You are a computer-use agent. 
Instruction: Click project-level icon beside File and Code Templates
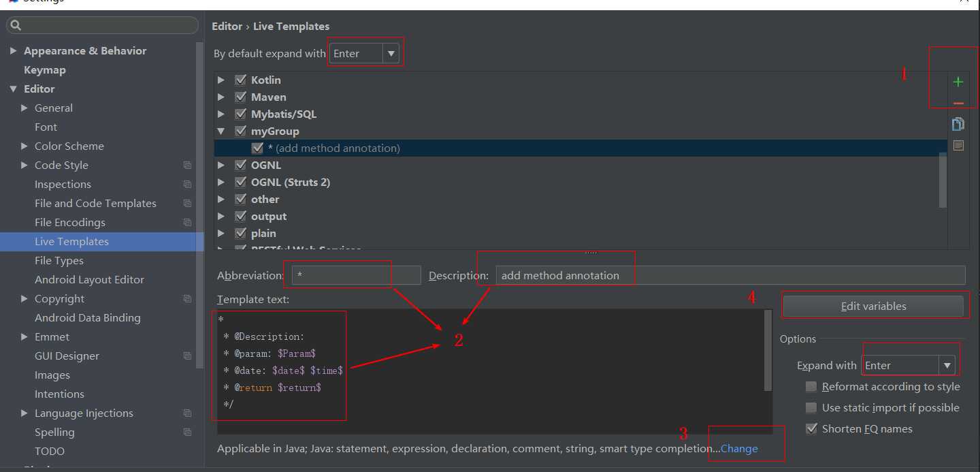click(x=187, y=204)
